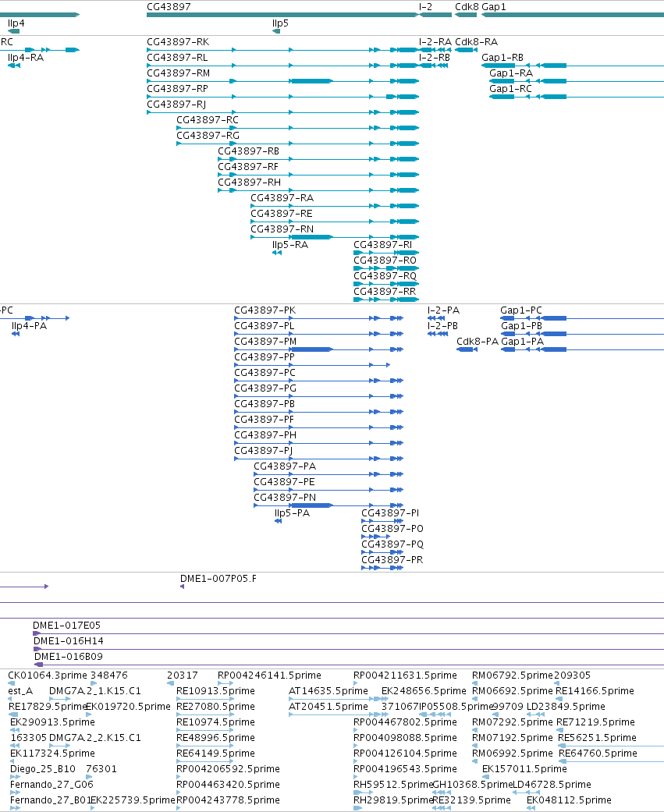Select the Gap1-RA transcript label
Screen dimensions: 664x812
pyautogui.click(x=511, y=73)
